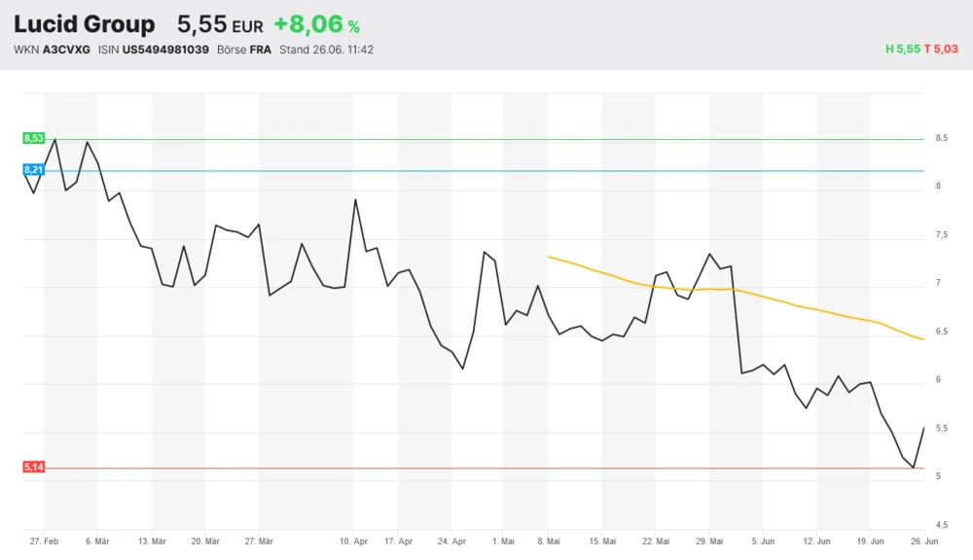973x560 pixels.
Task: Click the +8,06 % change value
Action: (x=317, y=24)
